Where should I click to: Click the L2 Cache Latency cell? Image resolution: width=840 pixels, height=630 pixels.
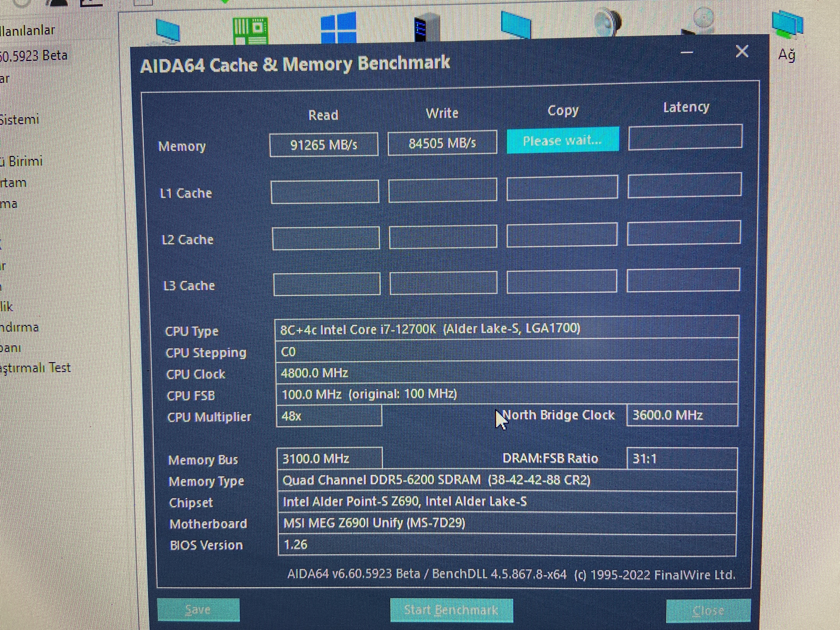click(x=684, y=232)
